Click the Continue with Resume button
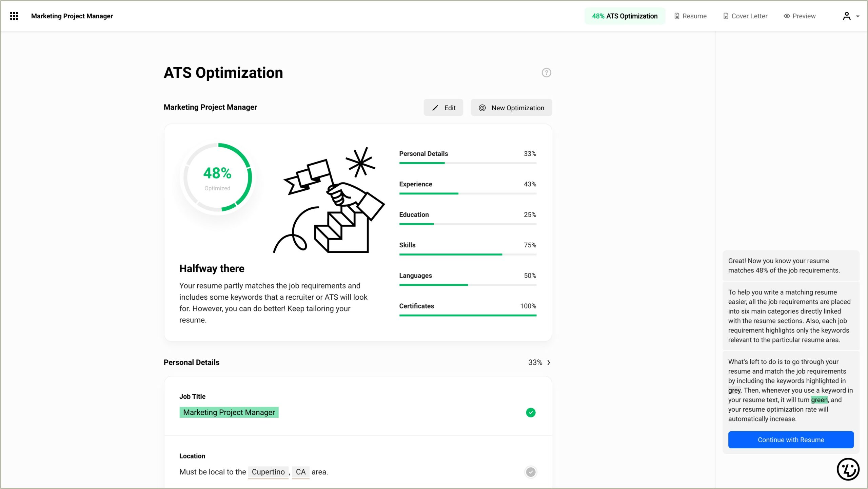The width and height of the screenshot is (868, 489). tap(790, 439)
